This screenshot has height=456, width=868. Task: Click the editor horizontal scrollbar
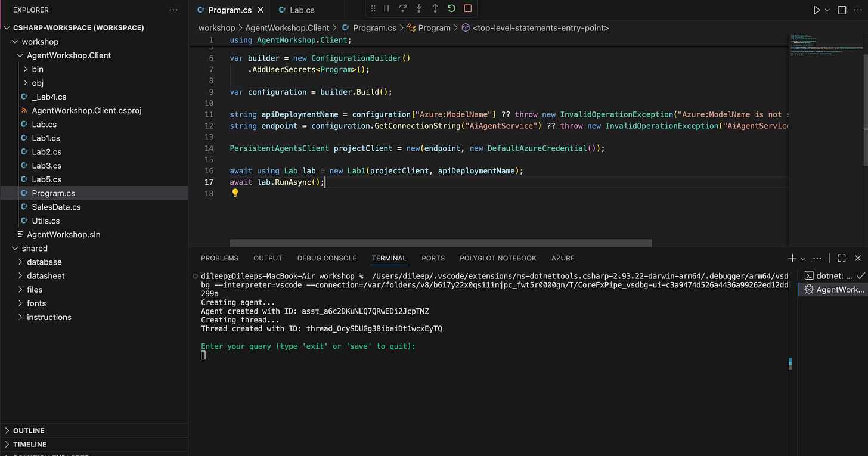pyautogui.click(x=441, y=243)
